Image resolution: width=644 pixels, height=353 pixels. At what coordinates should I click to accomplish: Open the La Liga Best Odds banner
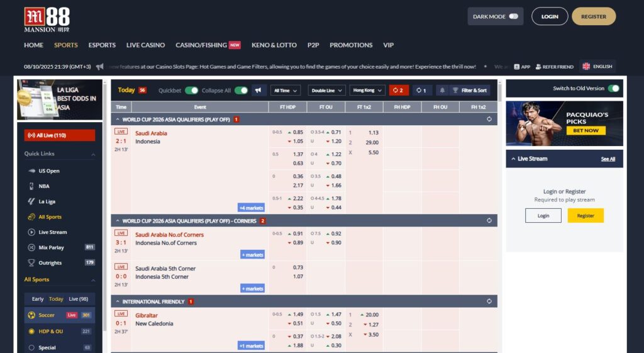[x=60, y=99]
